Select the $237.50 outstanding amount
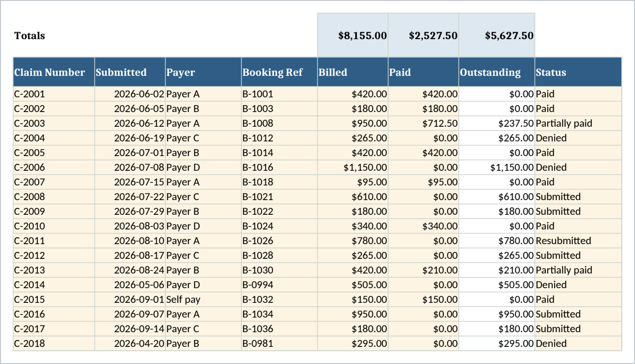Viewport: 635px width, 364px height. click(497, 123)
